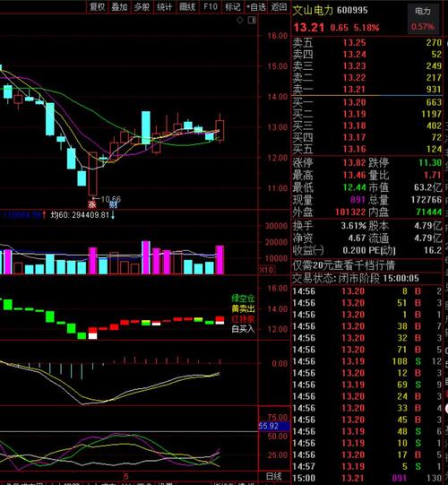Choose the 日线 period selector
Image resolution: width=448 pixels, height=485 pixels.
coord(274,476)
